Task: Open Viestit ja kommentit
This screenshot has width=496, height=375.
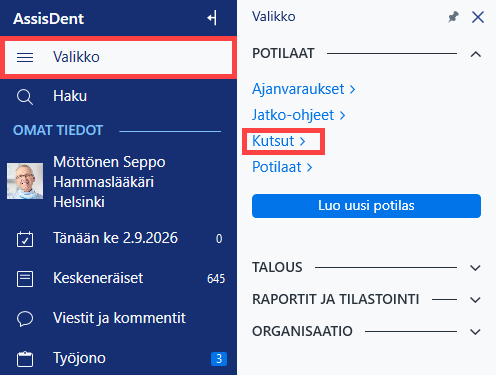Action: 118,318
